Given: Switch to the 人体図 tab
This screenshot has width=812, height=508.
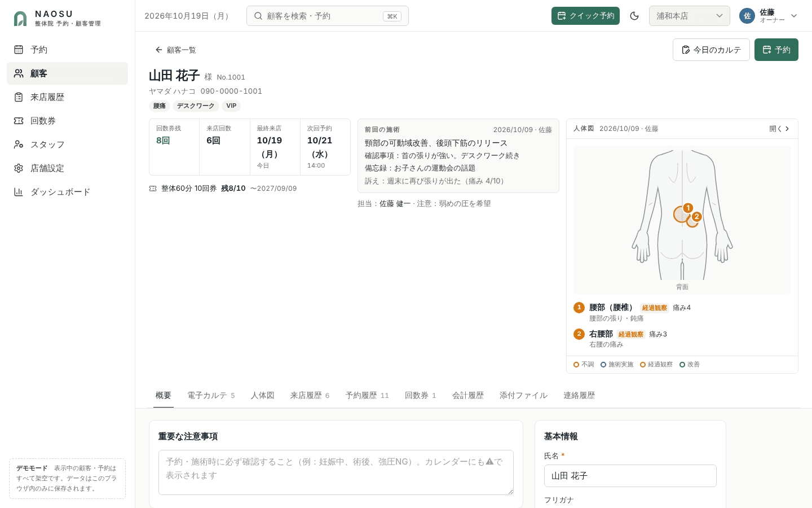Looking at the screenshot, I should (263, 396).
